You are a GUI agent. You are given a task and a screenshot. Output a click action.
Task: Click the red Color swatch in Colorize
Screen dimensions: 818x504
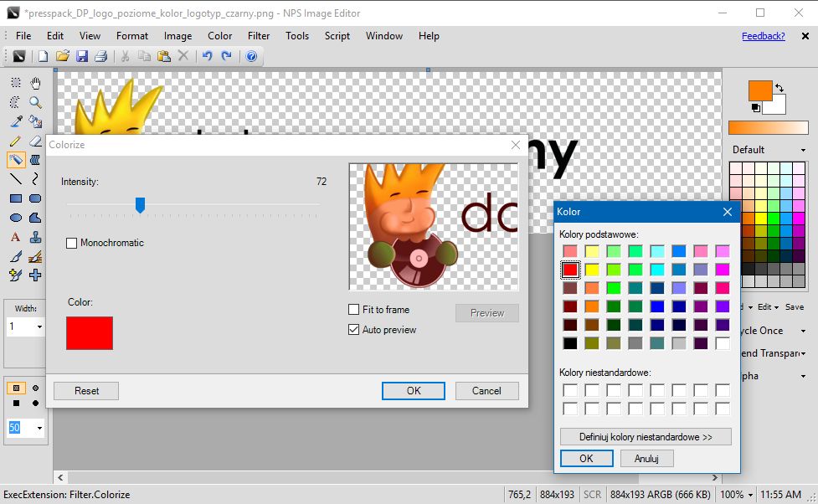[x=90, y=333]
